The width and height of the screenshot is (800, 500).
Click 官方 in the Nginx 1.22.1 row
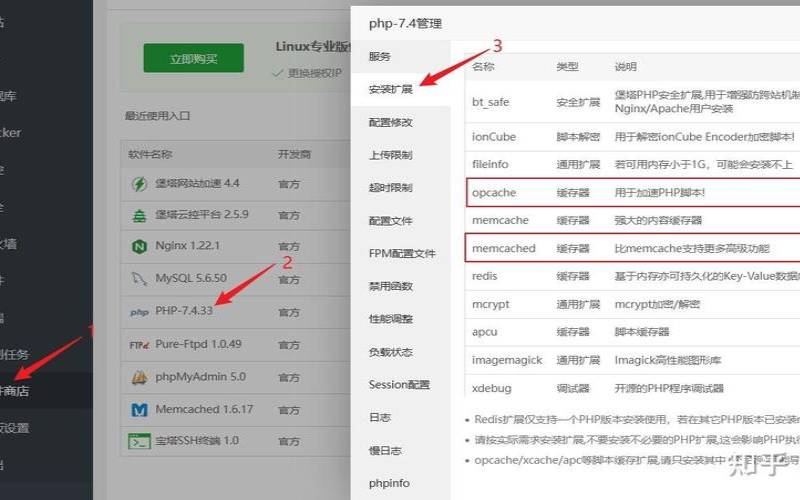click(x=289, y=246)
